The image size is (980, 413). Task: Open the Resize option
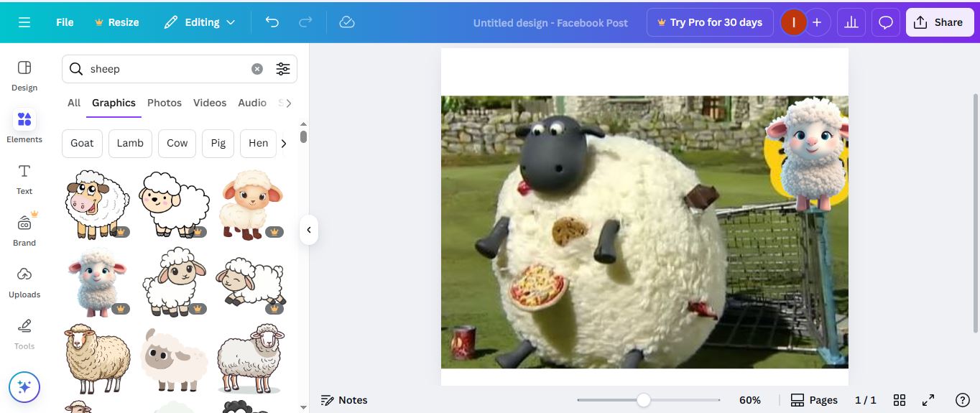pyautogui.click(x=116, y=22)
